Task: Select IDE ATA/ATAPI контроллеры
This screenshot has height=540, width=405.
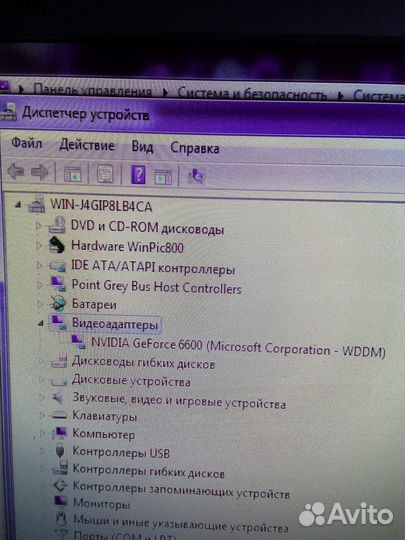Action: point(153,267)
